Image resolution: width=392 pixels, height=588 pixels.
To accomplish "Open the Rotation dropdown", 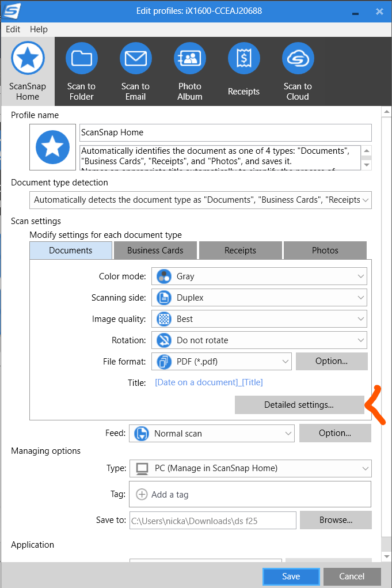I will point(259,340).
